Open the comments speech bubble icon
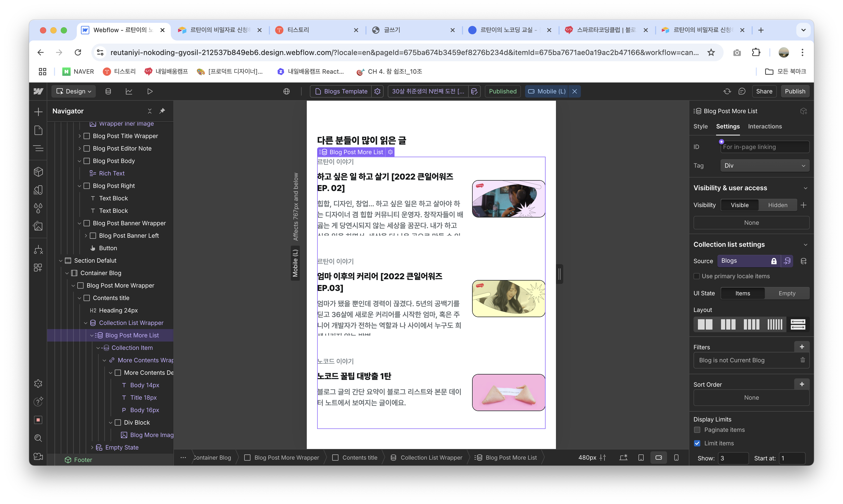This screenshot has width=843, height=504. tap(742, 91)
